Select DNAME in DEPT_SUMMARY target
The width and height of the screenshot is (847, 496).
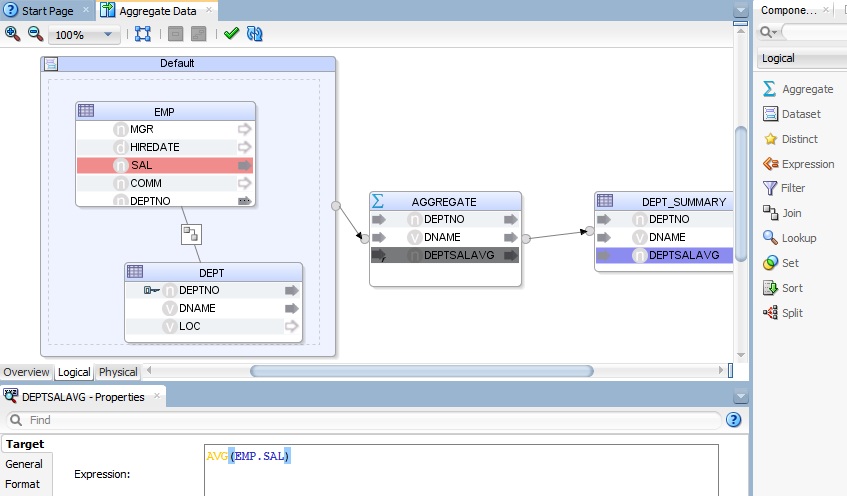664,237
